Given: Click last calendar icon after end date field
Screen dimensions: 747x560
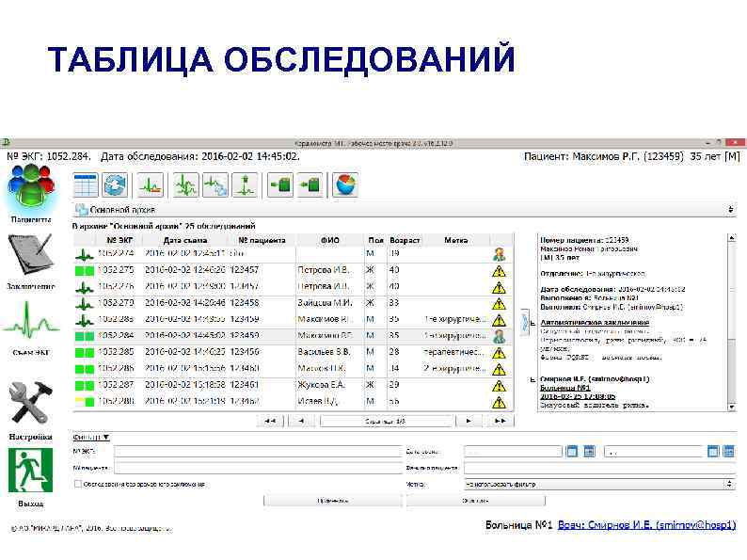Looking at the screenshot, I should [x=729, y=452].
